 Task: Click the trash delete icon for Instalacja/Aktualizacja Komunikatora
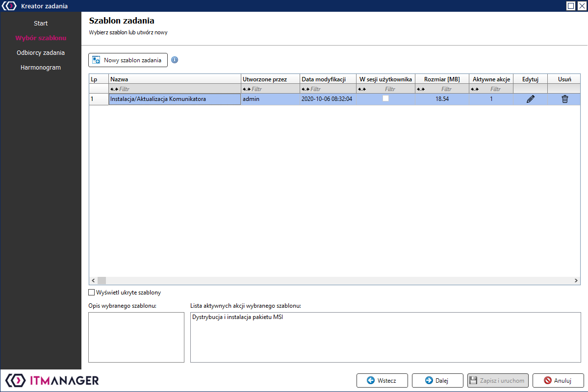coord(565,99)
